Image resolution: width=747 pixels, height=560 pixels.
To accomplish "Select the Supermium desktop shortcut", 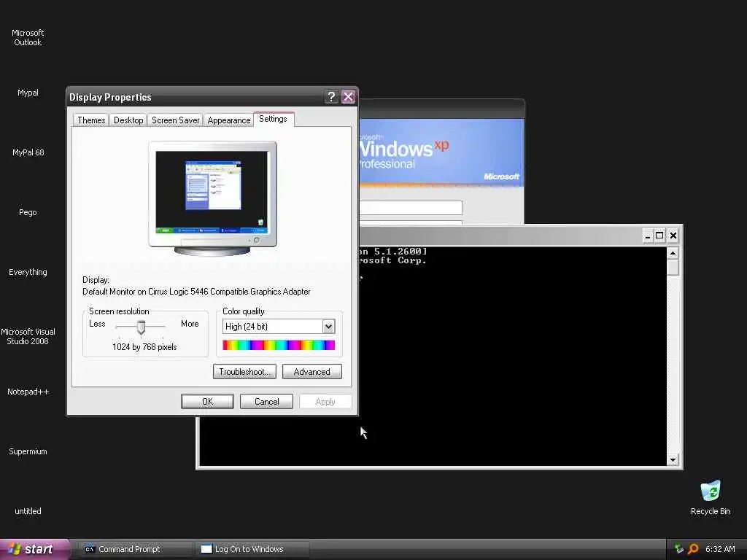I will pos(28,451).
